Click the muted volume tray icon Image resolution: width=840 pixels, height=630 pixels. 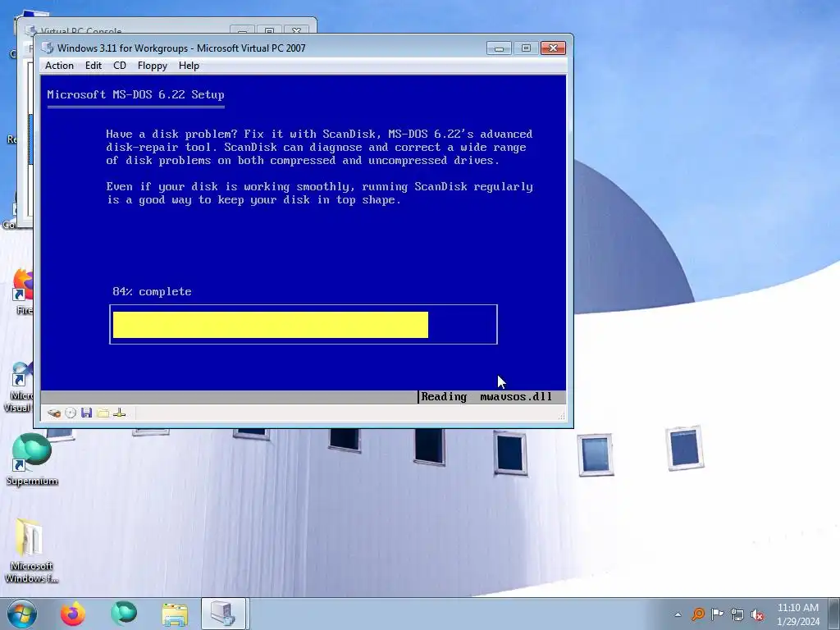757,614
